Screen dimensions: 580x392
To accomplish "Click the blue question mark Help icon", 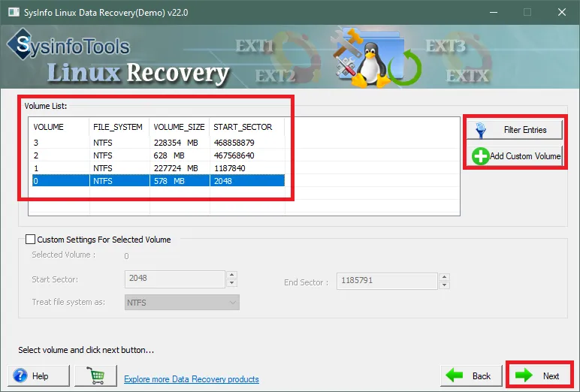I will (20, 375).
